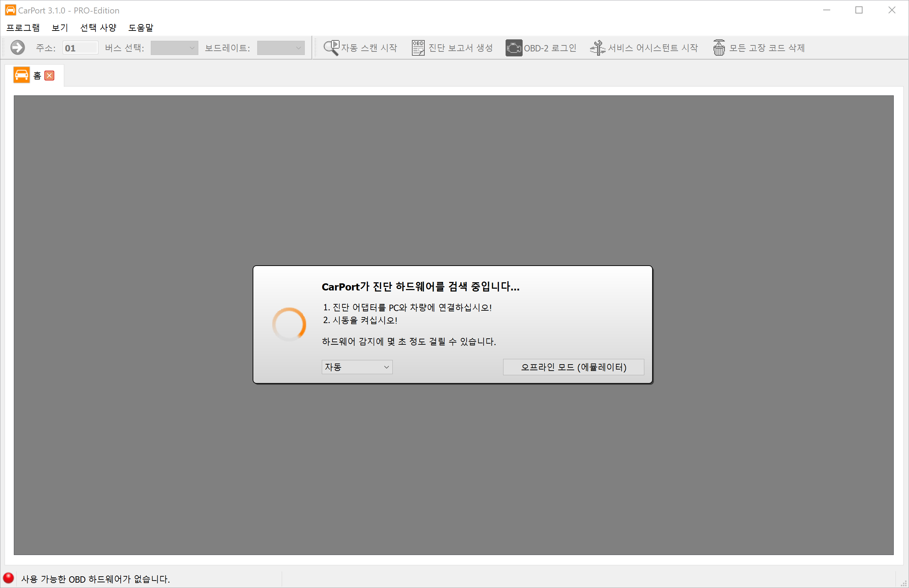The image size is (909, 588).
Task: Click the CarPort icon in the title bar
Action: tap(10, 10)
